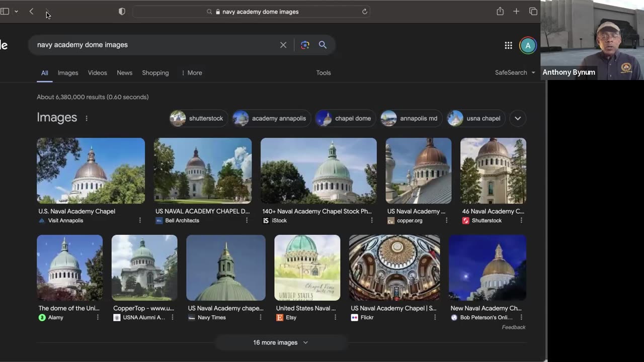Open options for the Navy Times result

point(261,317)
